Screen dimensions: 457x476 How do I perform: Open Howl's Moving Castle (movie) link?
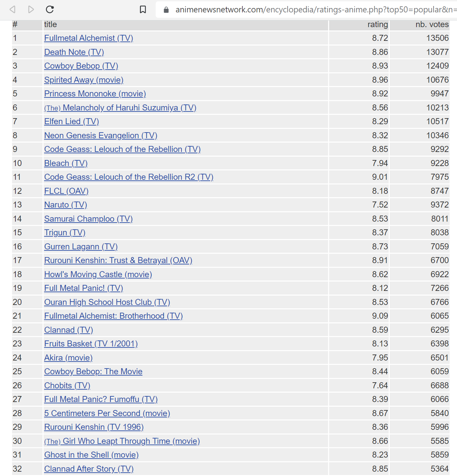pyautogui.click(x=98, y=274)
